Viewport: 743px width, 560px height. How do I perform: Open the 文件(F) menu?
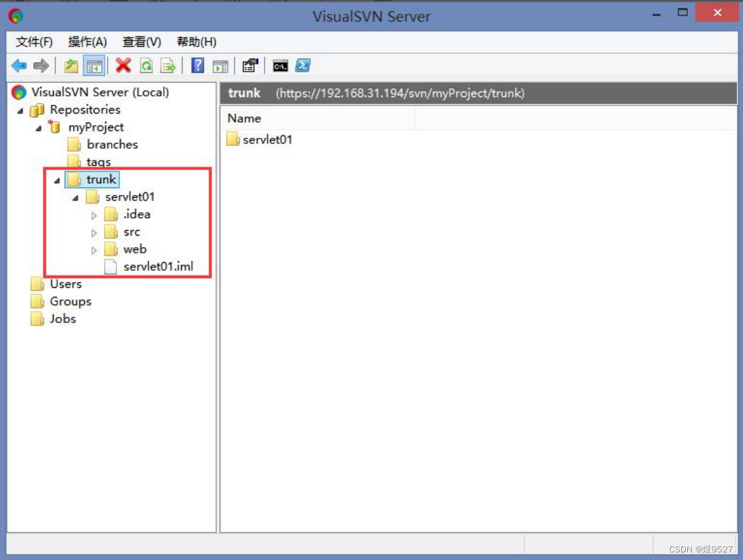pos(34,42)
